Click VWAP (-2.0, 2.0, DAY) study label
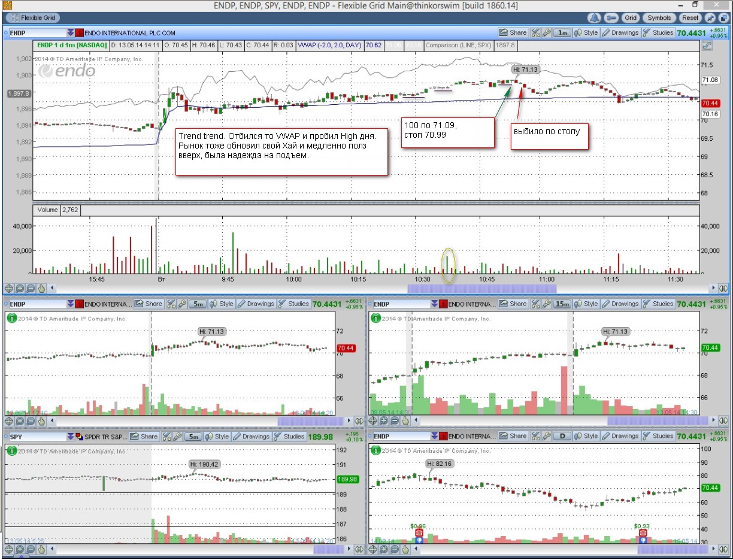Viewport: 733px width, 560px height. [330, 45]
